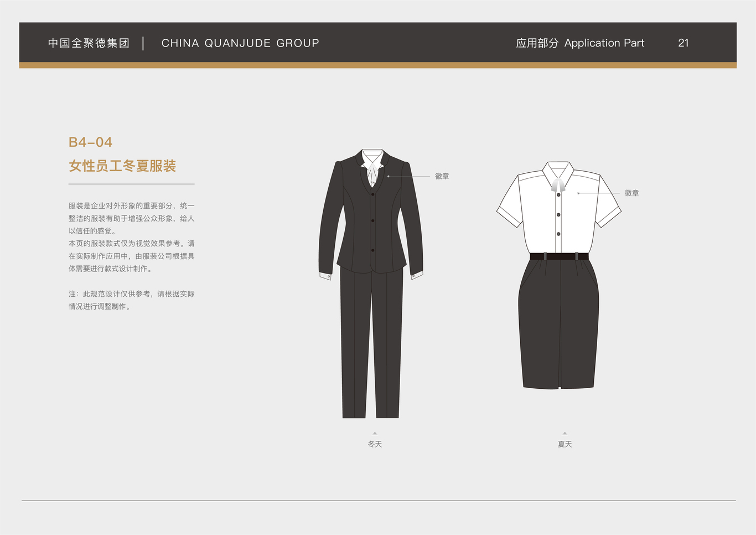The image size is (756, 535).
Task: Click the badge pin on the winter jacket lapel
Action: [389, 176]
